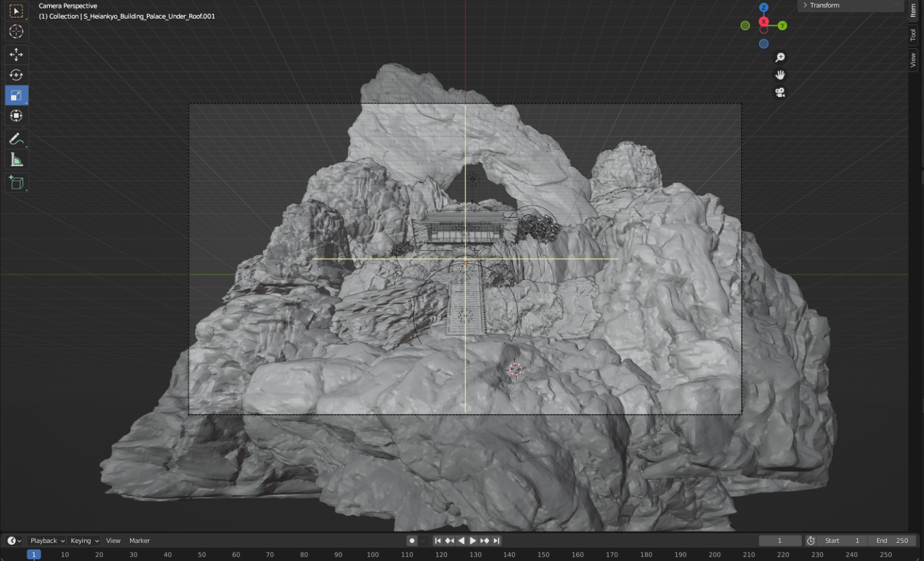Select the Select Box tool
This screenshot has height=561, width=924.
click(16, 11)
